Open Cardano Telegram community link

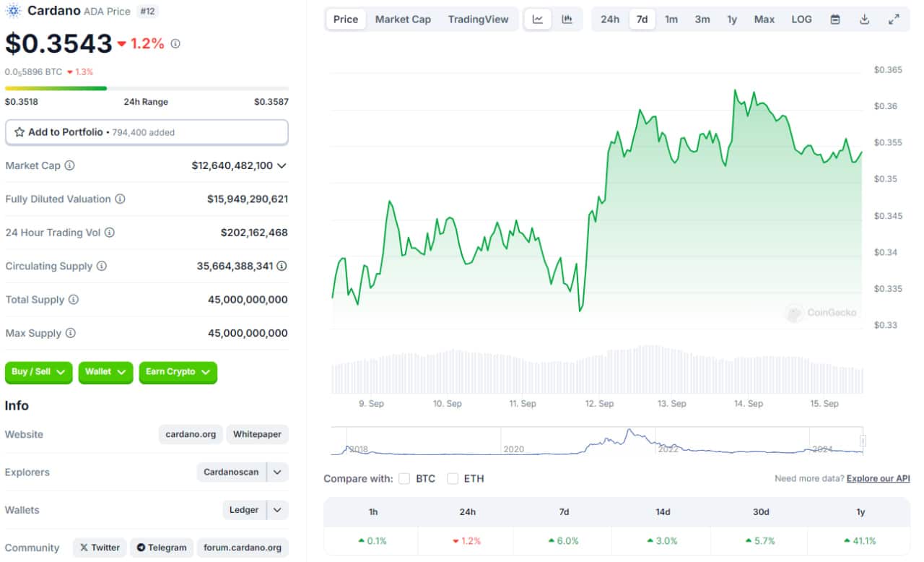(161, 548)
